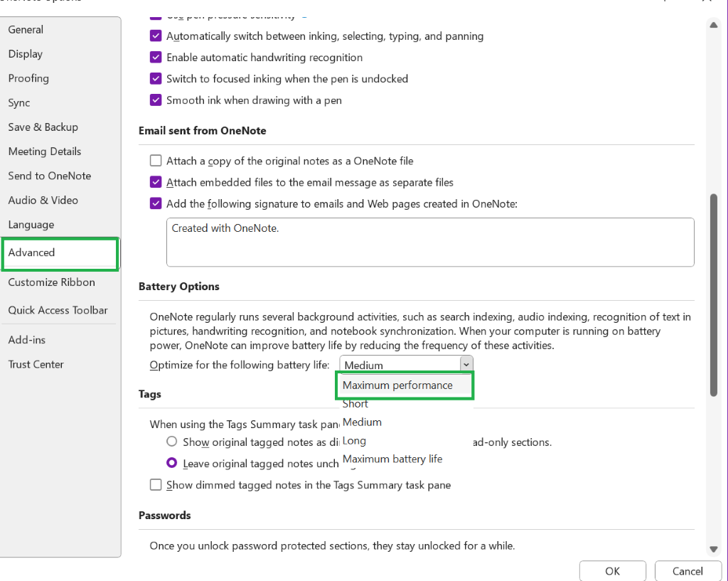Click the scrollbar down arrow
This screenshot has width=728, height=581.
[x=714, y=550]
